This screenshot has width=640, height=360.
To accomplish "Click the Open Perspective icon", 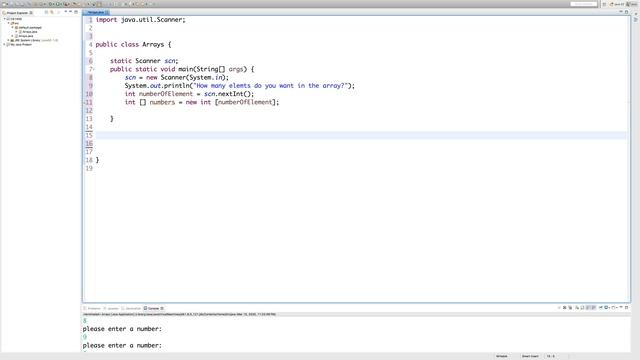I will point(604,4).
